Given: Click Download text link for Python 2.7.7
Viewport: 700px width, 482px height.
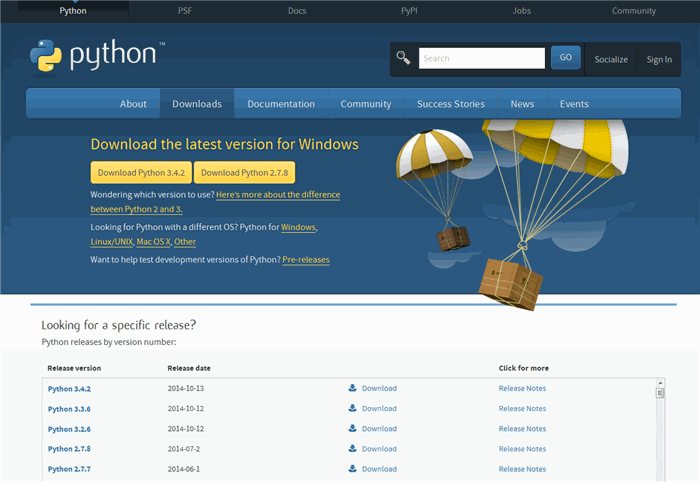Looking at the screenshot, I should (x=379, y=469).
